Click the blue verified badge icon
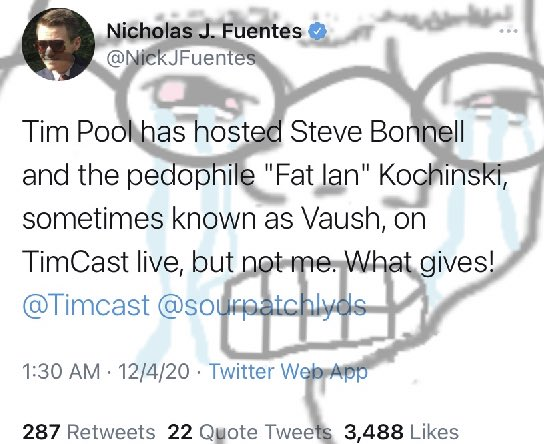 pyautogui.click(x=316, y=31)
